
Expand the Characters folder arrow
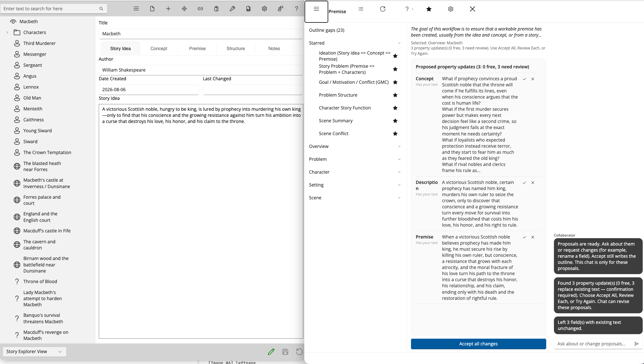click(7, 32)
